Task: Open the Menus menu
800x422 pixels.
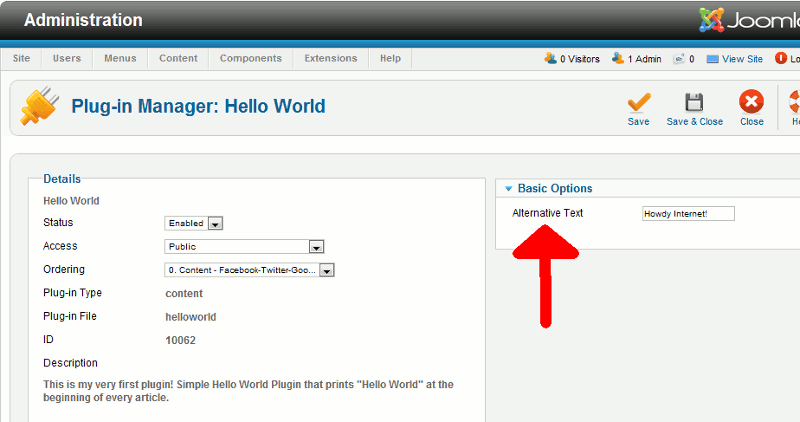Action: click(120, 58)
